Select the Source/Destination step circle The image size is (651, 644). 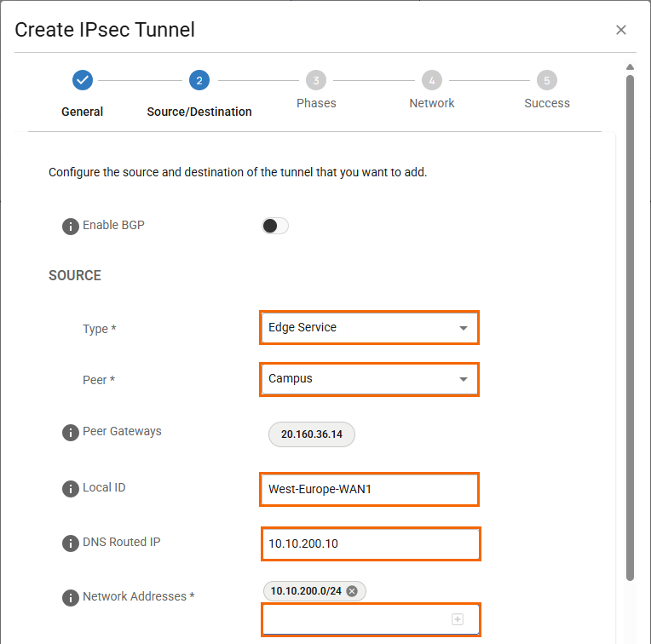pyautogui.click(x=199, y=81)
